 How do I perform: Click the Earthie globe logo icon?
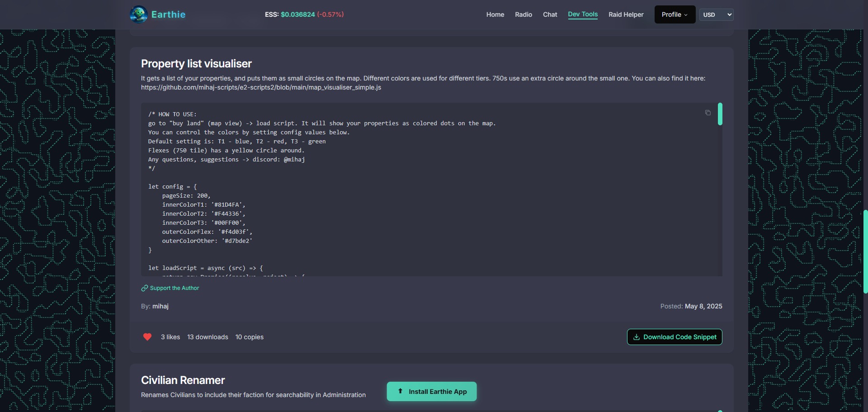pos(138,14)
